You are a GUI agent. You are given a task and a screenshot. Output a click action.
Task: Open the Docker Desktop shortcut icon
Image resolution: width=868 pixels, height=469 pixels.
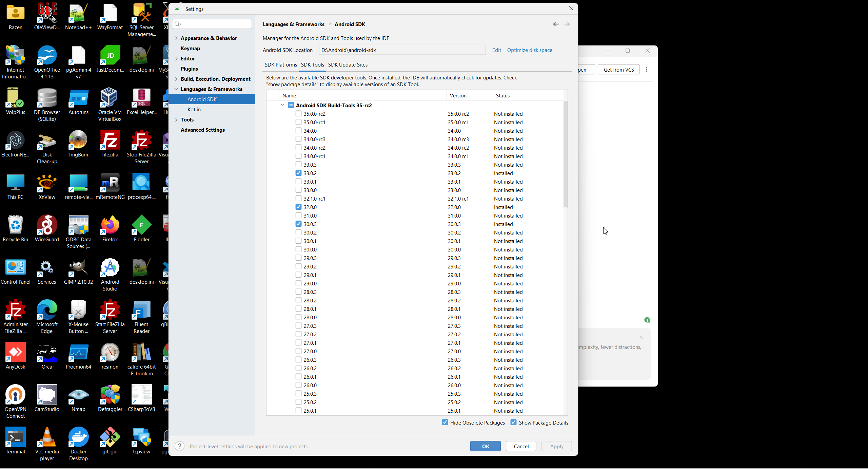tap(78, 437)
